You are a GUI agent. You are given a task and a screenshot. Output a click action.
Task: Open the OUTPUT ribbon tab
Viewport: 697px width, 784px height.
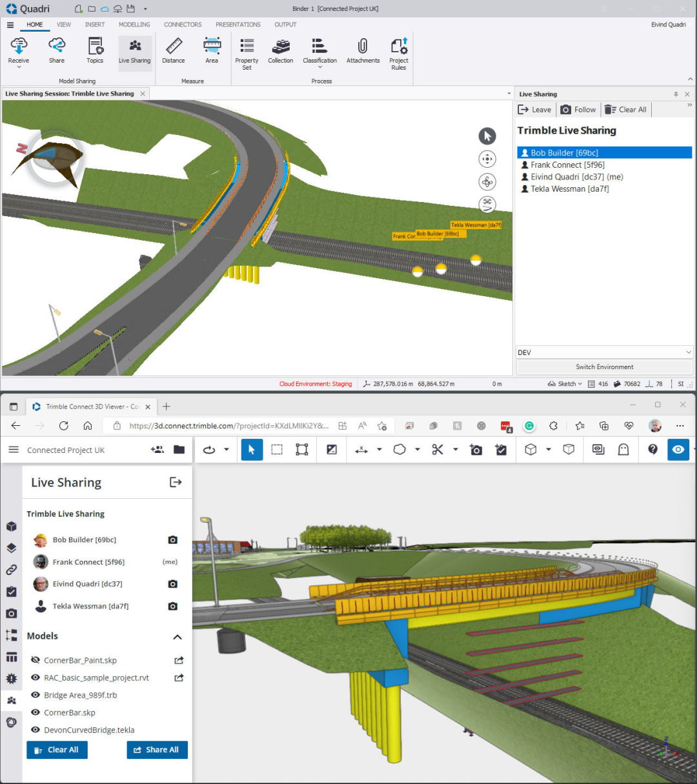coord(285,25)
